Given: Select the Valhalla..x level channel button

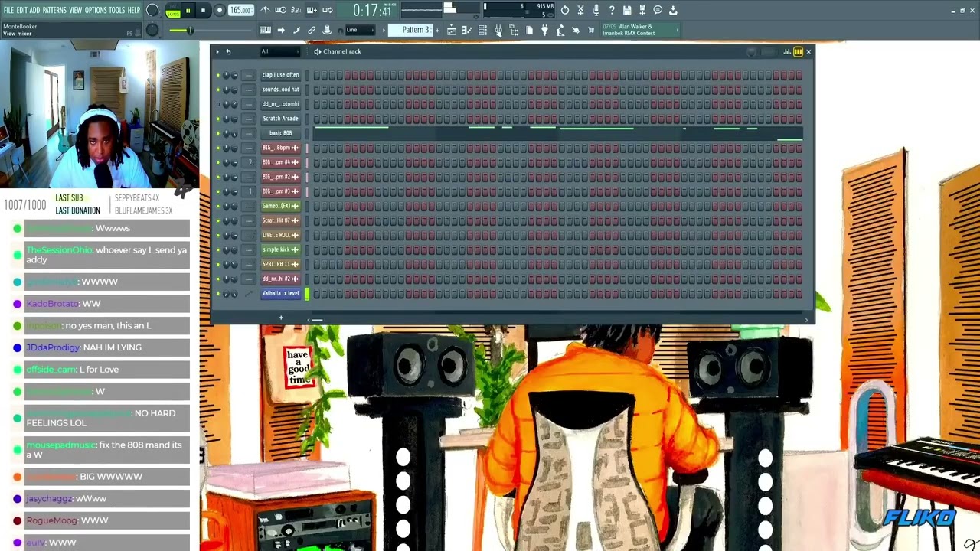Looking at the screenshot, I should pyautogui.click(x=280, y=293).
